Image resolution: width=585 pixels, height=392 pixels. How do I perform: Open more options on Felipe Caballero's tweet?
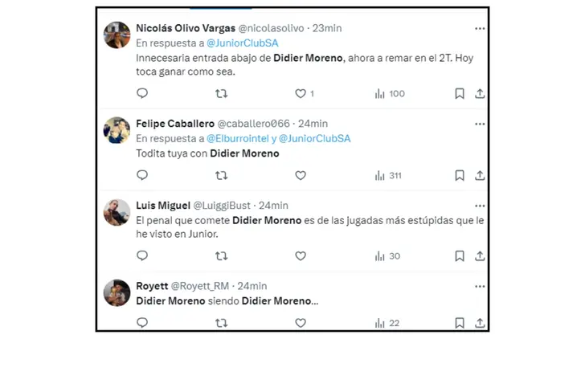pyautogui.click(x=480, y=124)
